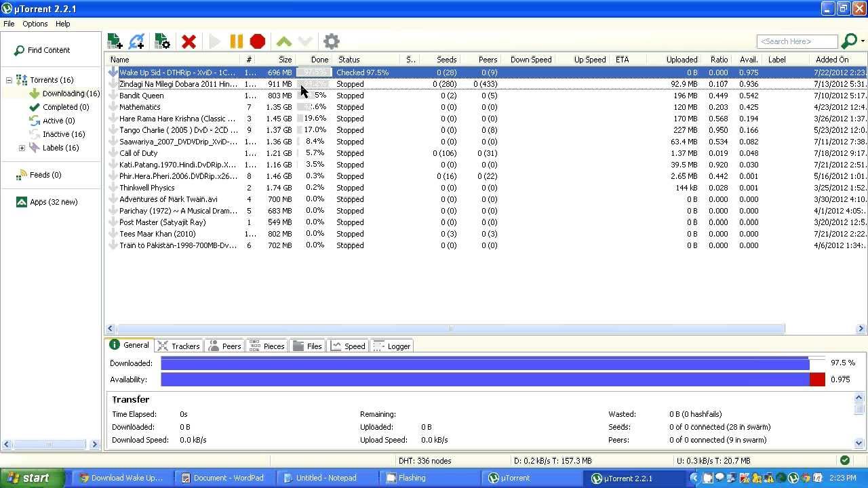Switch to the Files tab
Image resolution: width=868 pixels, height=488 pixels.
point(308,346)
